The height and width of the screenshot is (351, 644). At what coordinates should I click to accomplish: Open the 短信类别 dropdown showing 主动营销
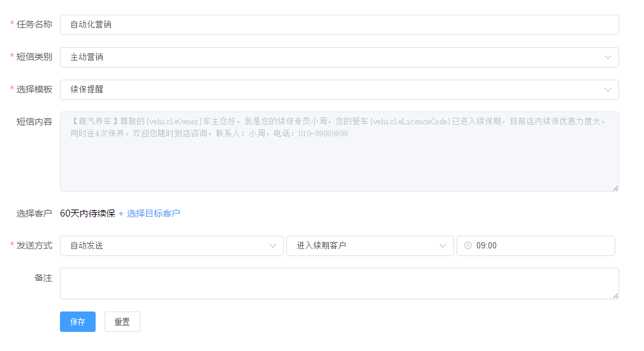(339, 57)
